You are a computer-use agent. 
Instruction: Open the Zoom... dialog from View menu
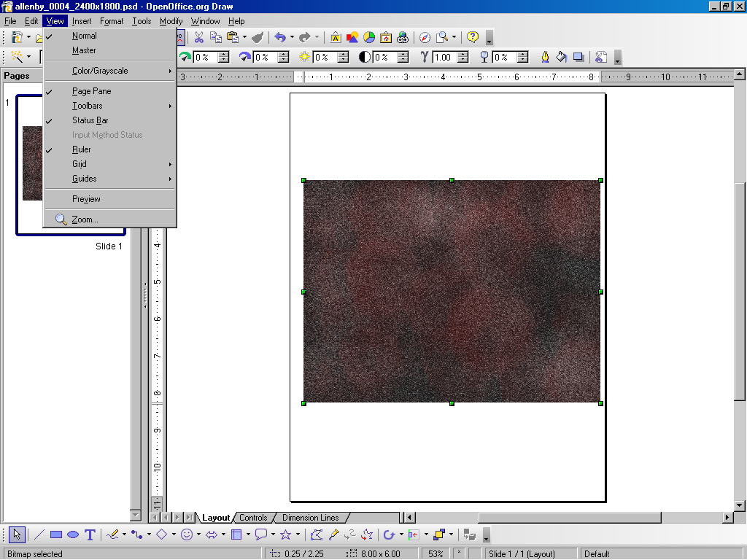click(85, 219)
